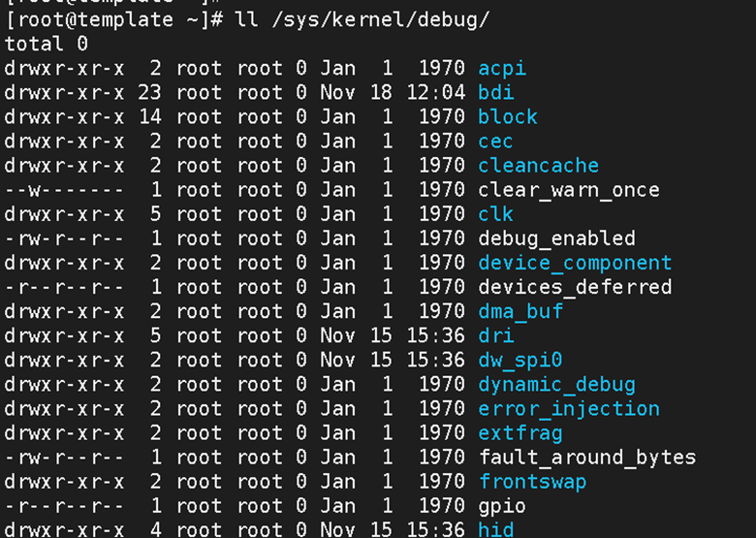Click the gpio file name
This screenshot has height=538, width=756.
click(502, 506)
